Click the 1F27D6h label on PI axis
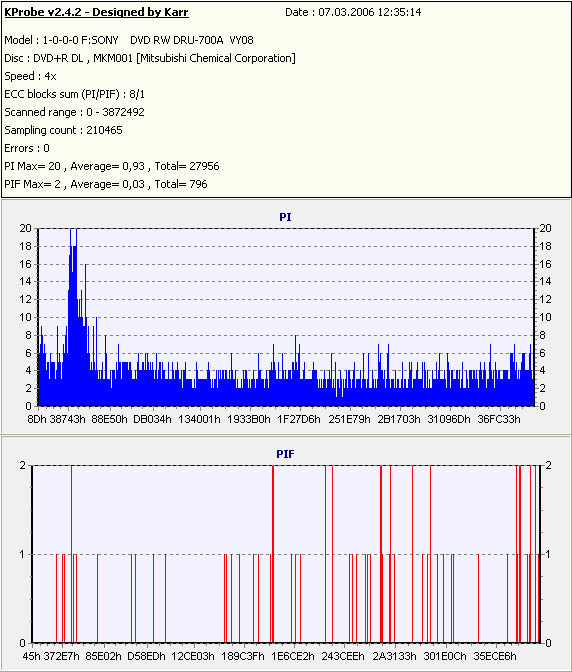The width and height of the screenshot is (572, 672). tap(299, 419)
